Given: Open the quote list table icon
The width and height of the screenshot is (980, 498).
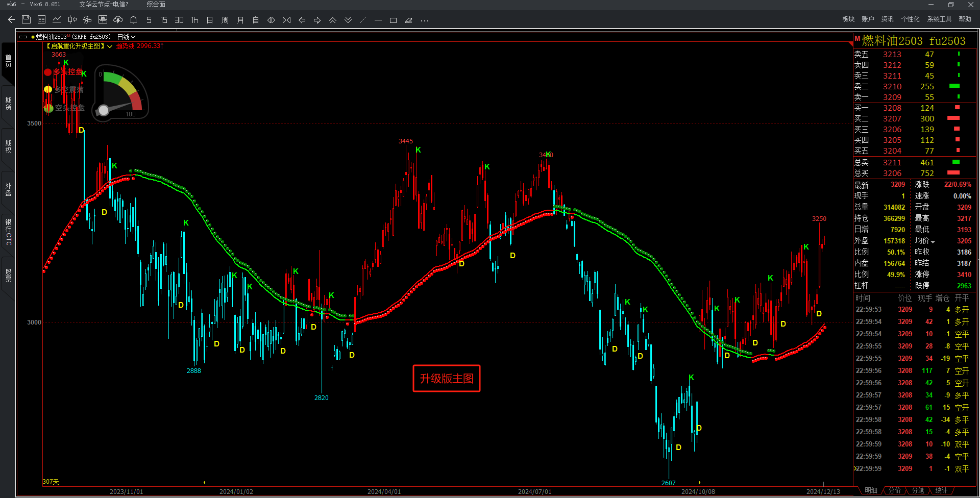Looking at the screenshot, I should pos(42,20).
